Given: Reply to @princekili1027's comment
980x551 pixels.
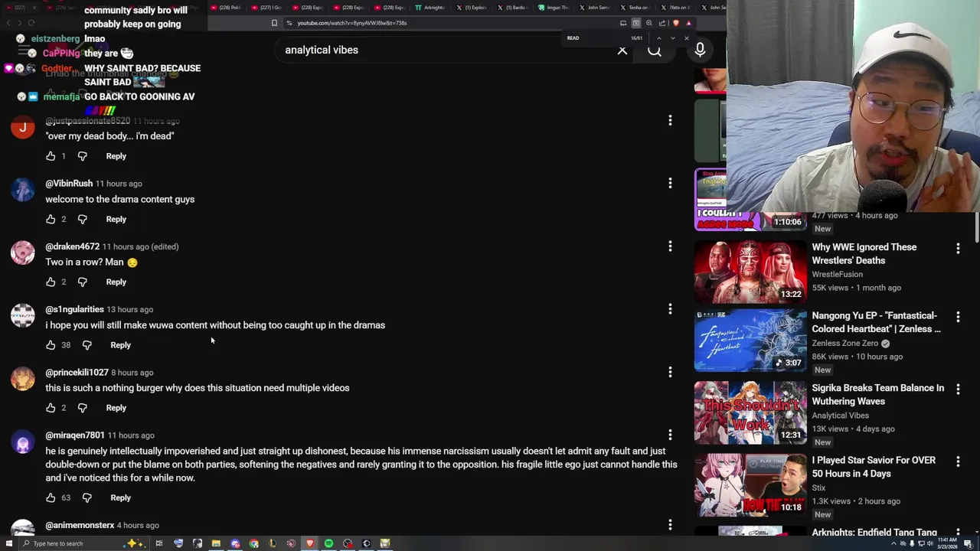Looking at the screenshot, I should (x=116, y=408).
